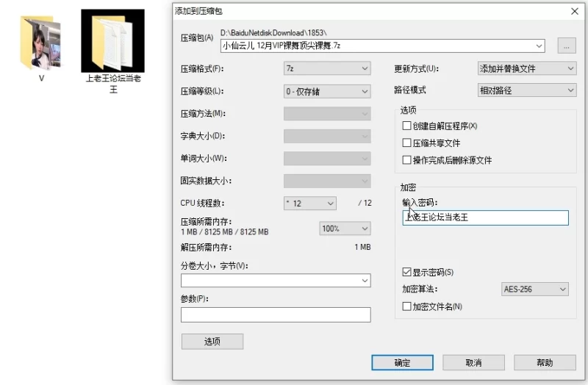Expand the 分卷大小 combo box
588x385 pixels.
point(365,281)
